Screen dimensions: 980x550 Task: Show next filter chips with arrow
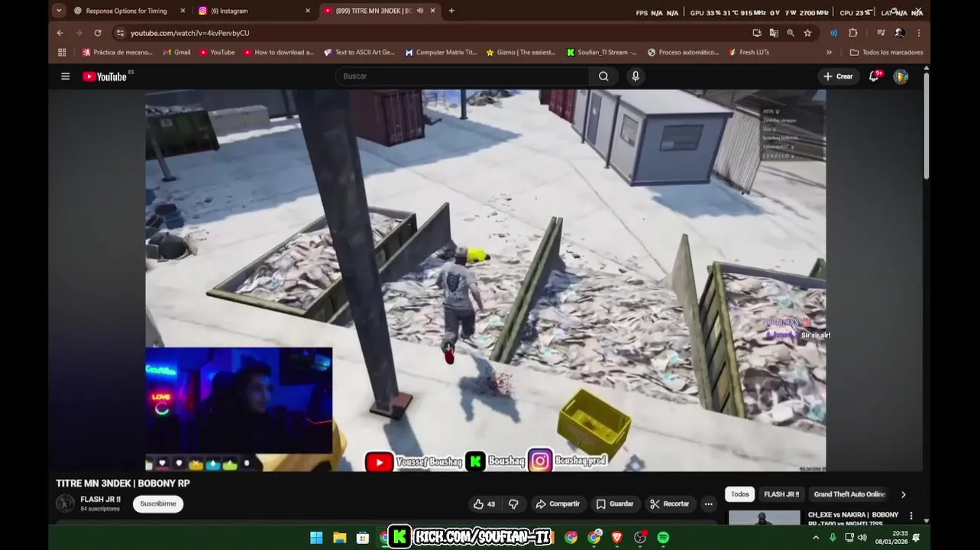[903, 494]
